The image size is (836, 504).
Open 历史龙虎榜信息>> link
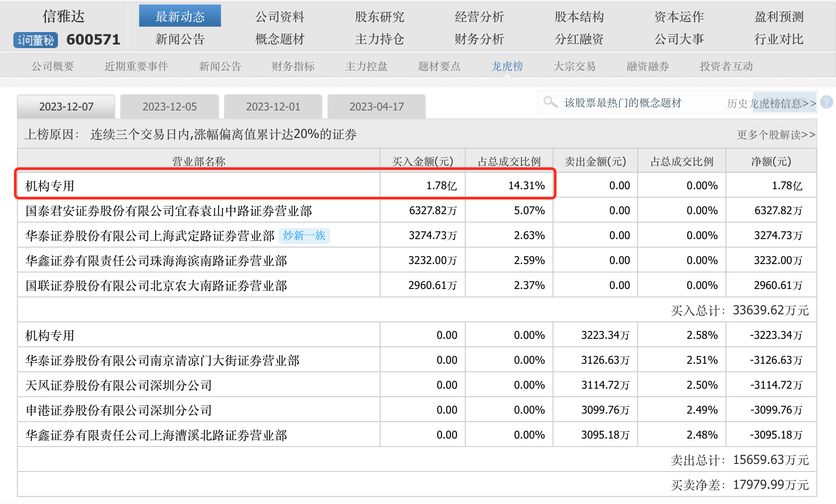771,104
